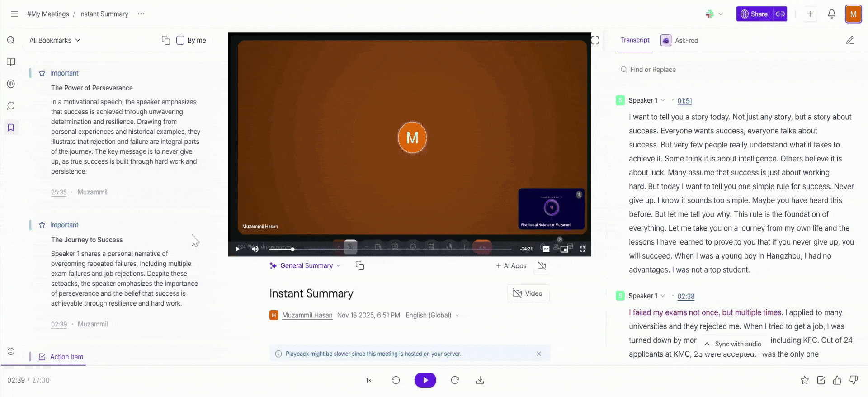868x397 pixels.
Task: Click the rewind icon in bottom bar
Action: (396, 380)
